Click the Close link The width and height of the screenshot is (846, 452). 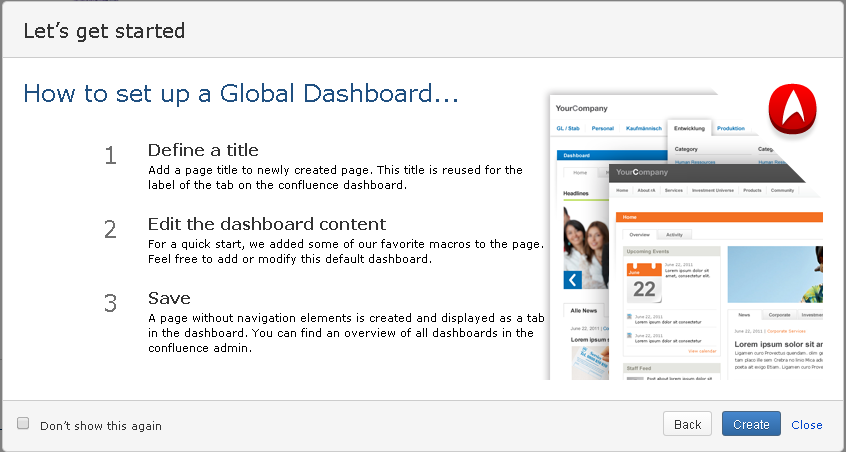(806, 425)
